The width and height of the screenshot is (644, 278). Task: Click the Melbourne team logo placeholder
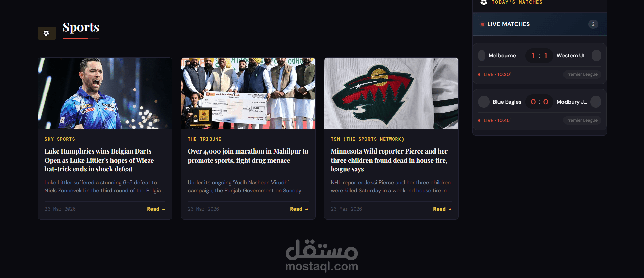(x=482, y=56)
